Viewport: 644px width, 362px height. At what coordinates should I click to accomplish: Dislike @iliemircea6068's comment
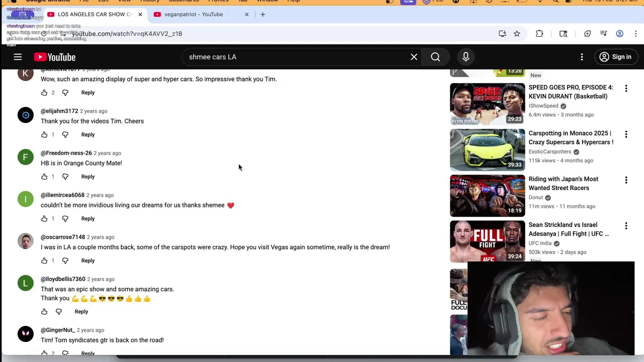65,219
